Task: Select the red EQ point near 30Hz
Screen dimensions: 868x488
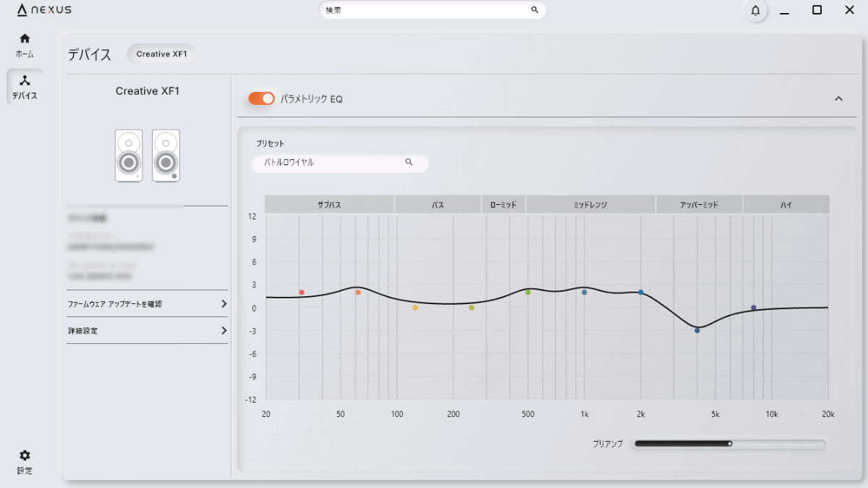Action: click(x=302, y=293)
